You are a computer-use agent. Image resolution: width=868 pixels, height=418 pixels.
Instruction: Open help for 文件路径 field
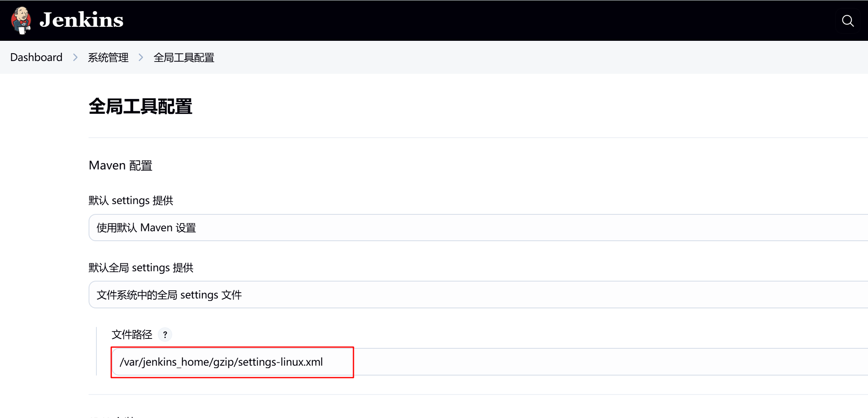(165, 334)
